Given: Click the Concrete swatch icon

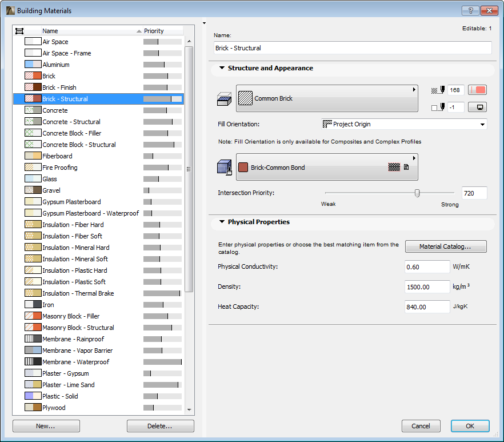Looking at the screenshot, I should coord(33,110).
